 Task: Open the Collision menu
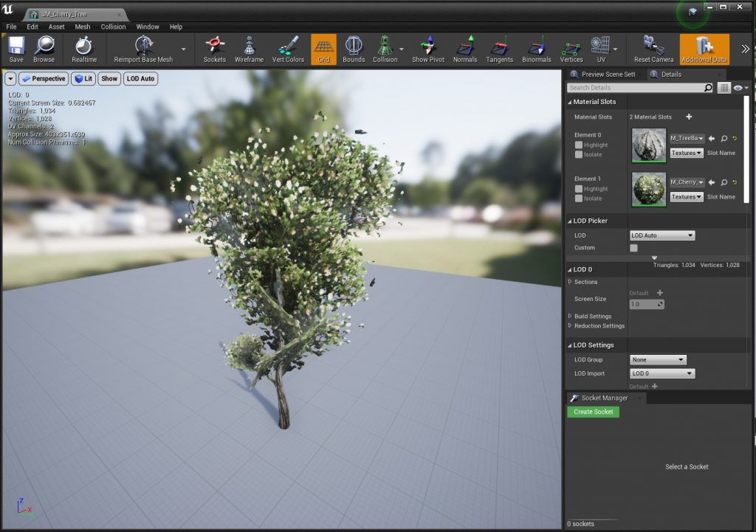(x=113, y=27)
